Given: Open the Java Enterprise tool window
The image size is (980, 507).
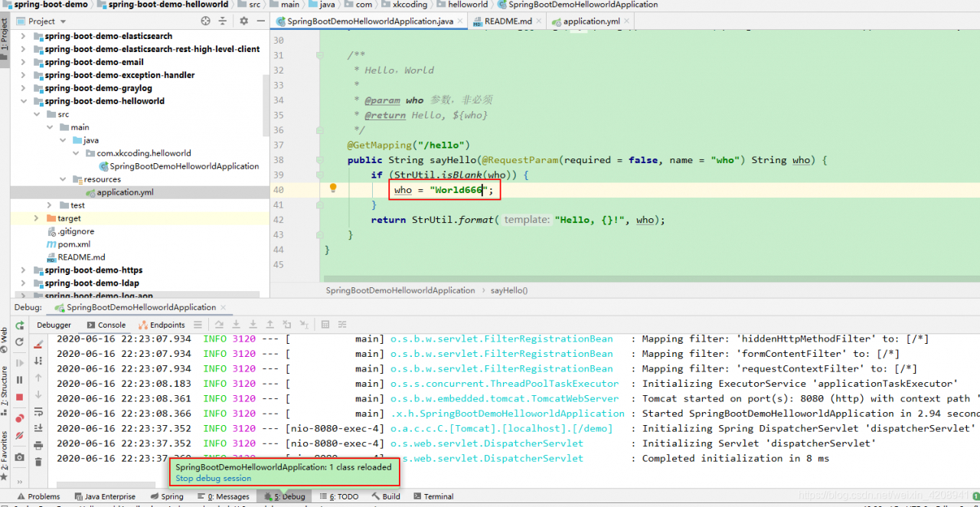Looking at the screenshot, I should coord(105,496).
